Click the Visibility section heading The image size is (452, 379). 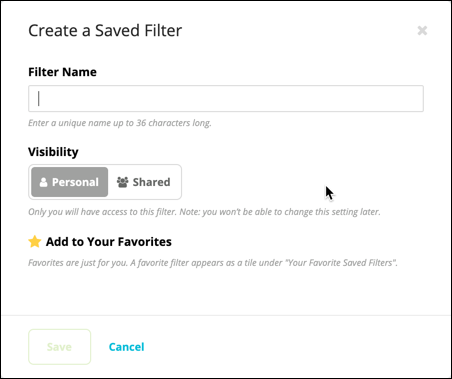(53, 152)
